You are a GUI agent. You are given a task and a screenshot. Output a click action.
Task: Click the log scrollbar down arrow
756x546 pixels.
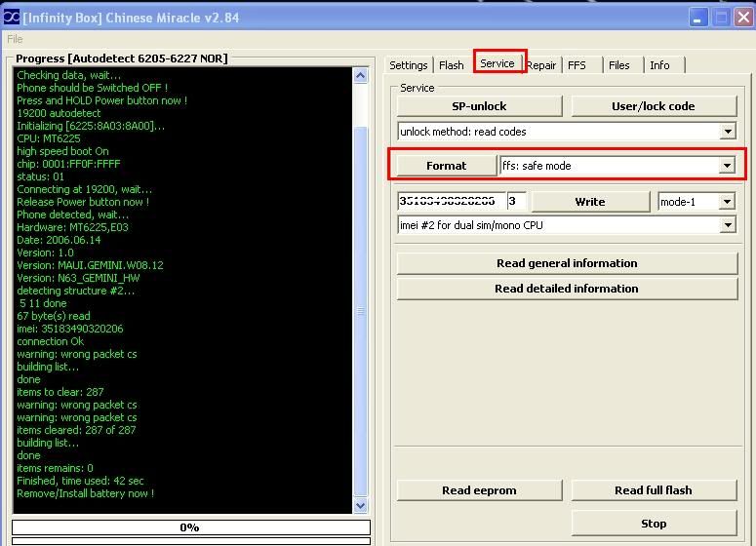coord(360,505)
